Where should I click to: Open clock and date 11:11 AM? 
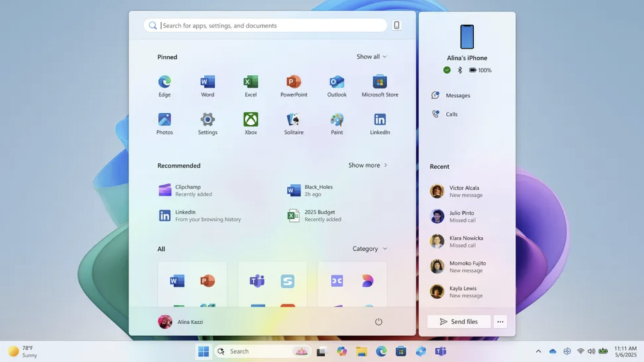coord(626,351)
